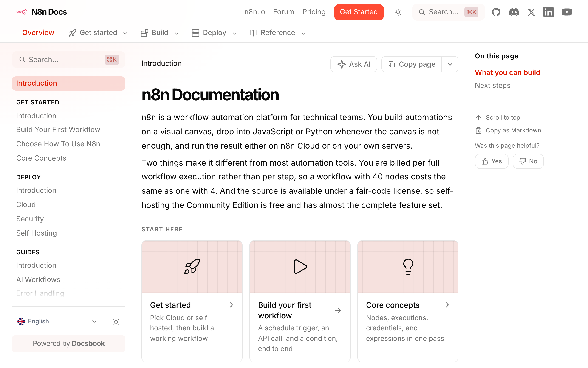Screen dimensions: 588x368
Task: Click the Ask AI sparkle button
Action: pos(353,64)
